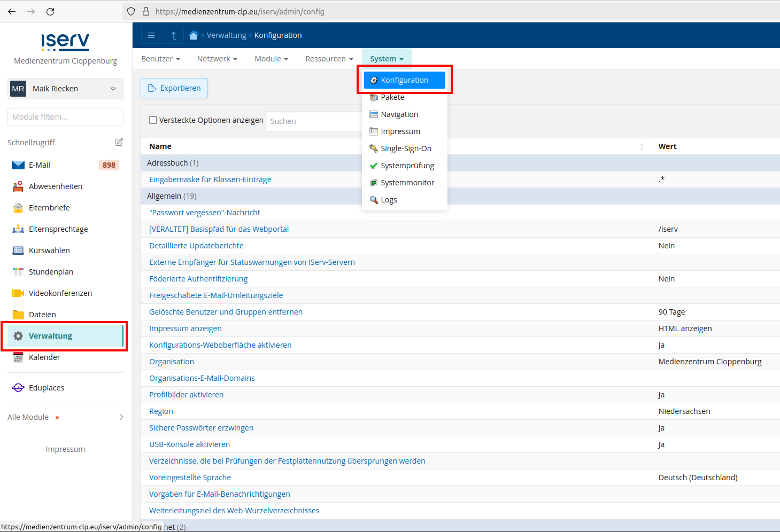Open Föderierte Authentifizierung setting link
The width and height of the screenshot is (780, 532).
coord(198,279)
